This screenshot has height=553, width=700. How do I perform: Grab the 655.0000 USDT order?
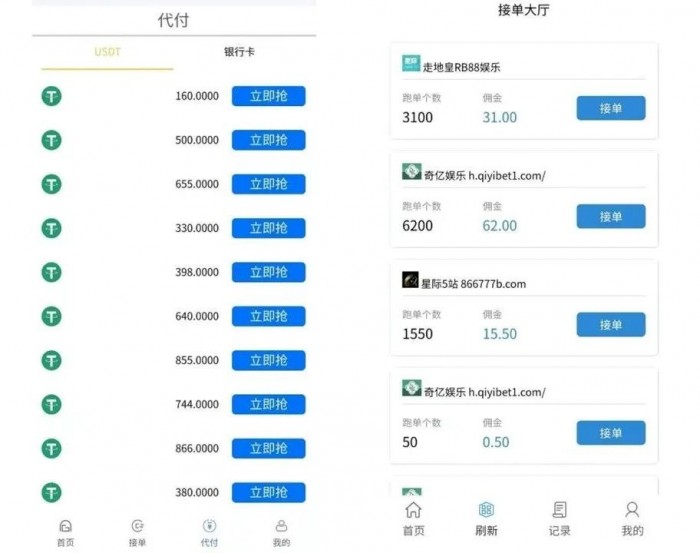coord(268,184)
